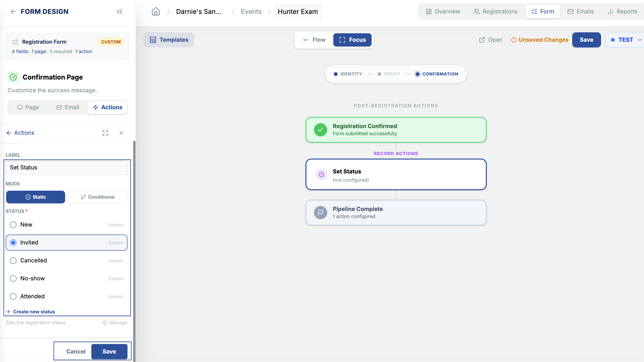Click the Hunter Exam breadcrumb
The image size is (644, 362).
coord(298,12)
